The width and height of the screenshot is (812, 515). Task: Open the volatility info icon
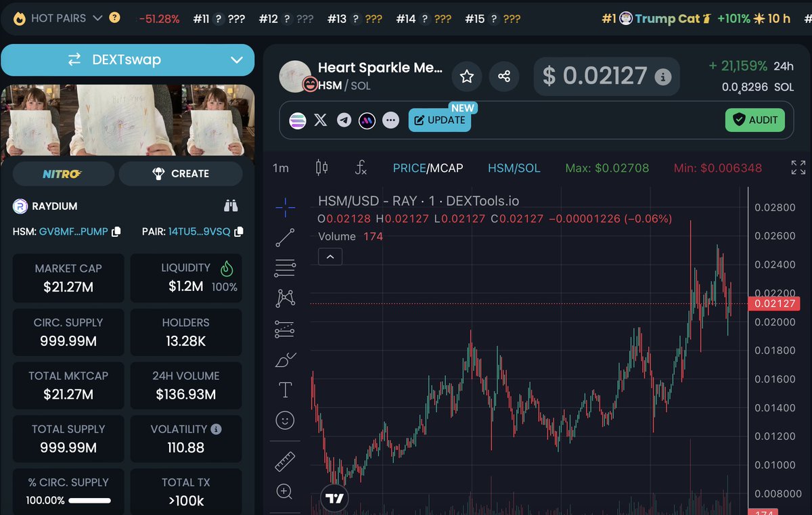point(216,429)
